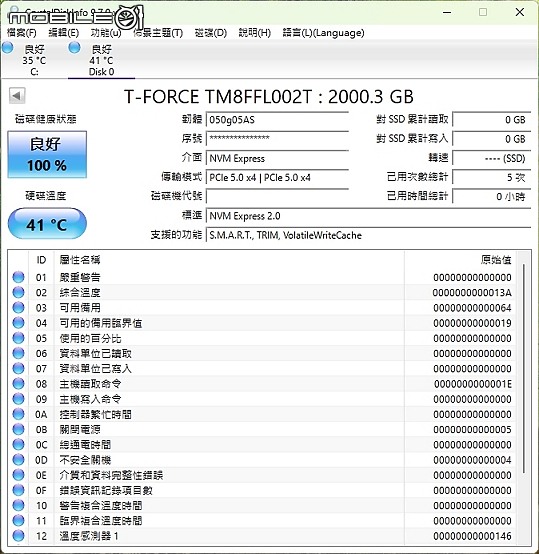This screenshot has width=539, height=554.
Task: Select the 控制器繁忙時間 attribute name
Action: [95, 414]
